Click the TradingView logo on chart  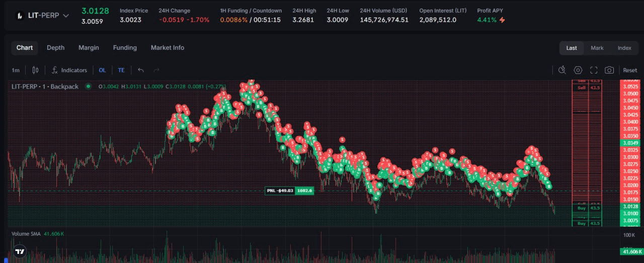(20, 251)
